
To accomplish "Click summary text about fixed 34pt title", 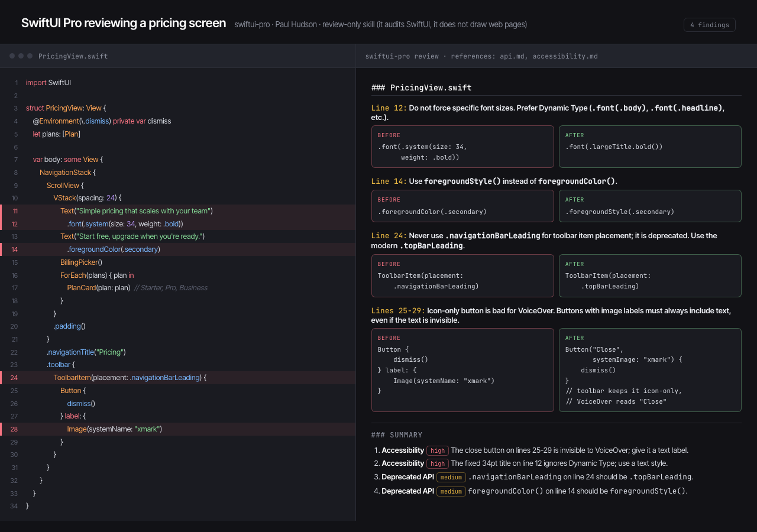I will (x=559, y=463).
